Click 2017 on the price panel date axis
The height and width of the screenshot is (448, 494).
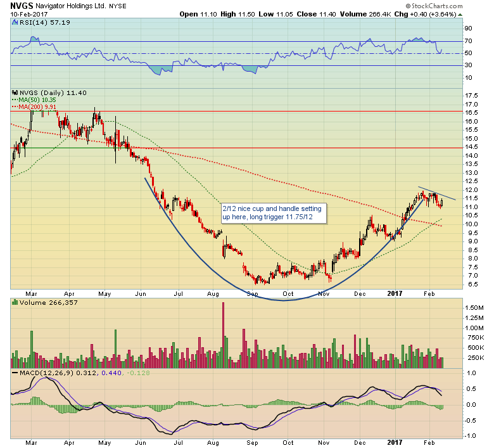pyautogui.click(x=395, y=293)
